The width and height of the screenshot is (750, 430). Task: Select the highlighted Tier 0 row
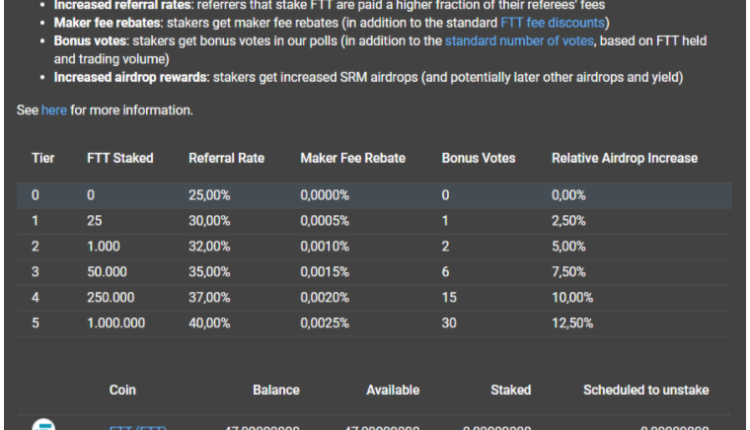pos(374,195)
